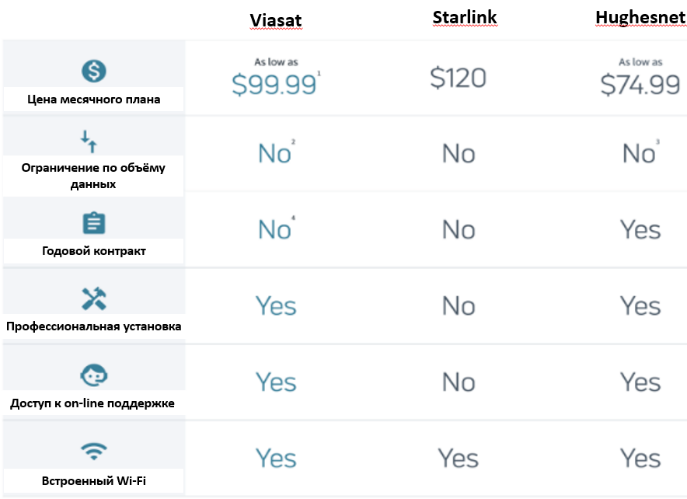Image resolution: width=687 pixels, height=499 pixels.
Task: Click the 'Доступ к on-line поддержке' label
Action: [93, 403]
